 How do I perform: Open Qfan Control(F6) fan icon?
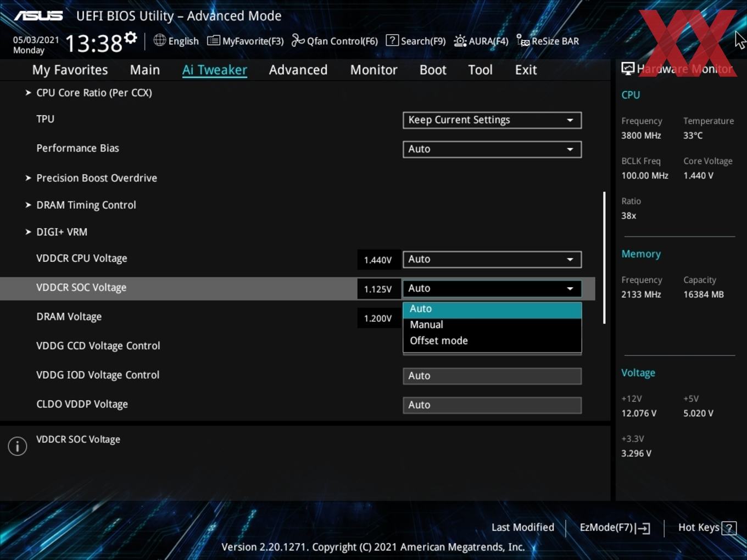pos(298,40)
